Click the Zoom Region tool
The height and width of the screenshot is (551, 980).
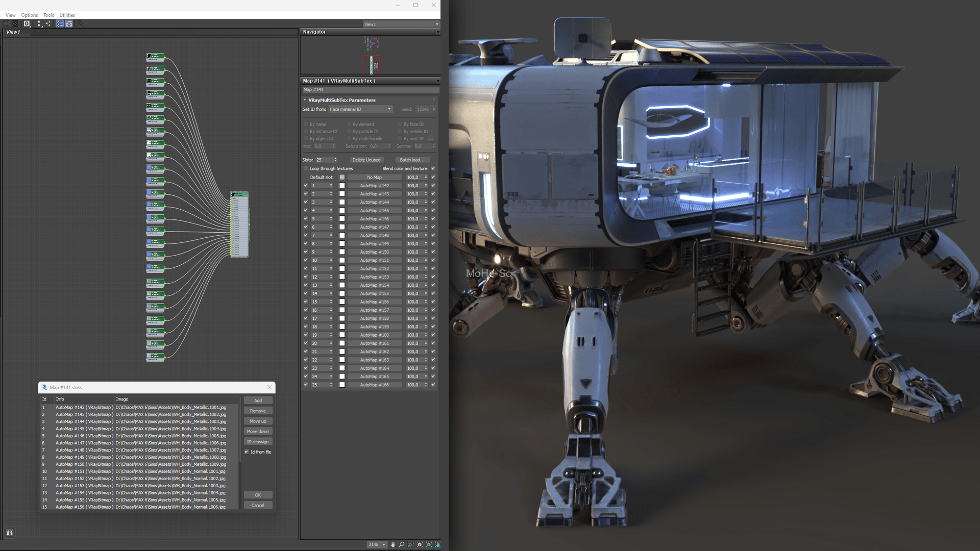click(410, 544)
